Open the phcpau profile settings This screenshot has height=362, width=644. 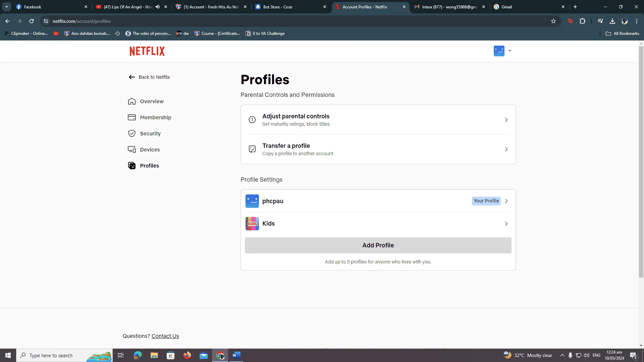(378, 201)
